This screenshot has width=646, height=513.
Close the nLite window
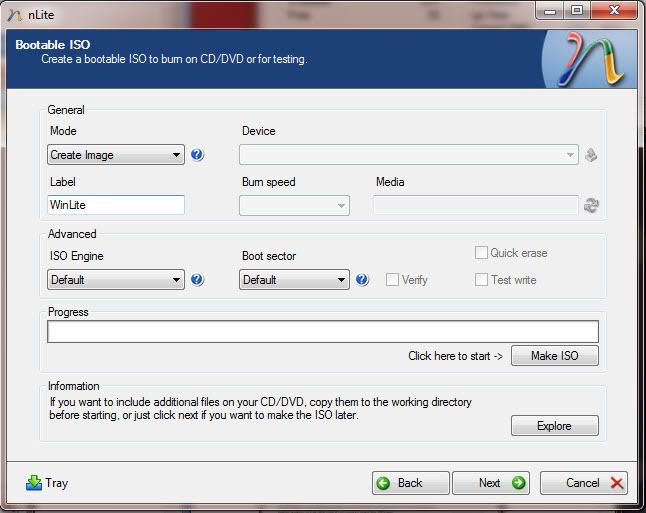tap(613, 10)
